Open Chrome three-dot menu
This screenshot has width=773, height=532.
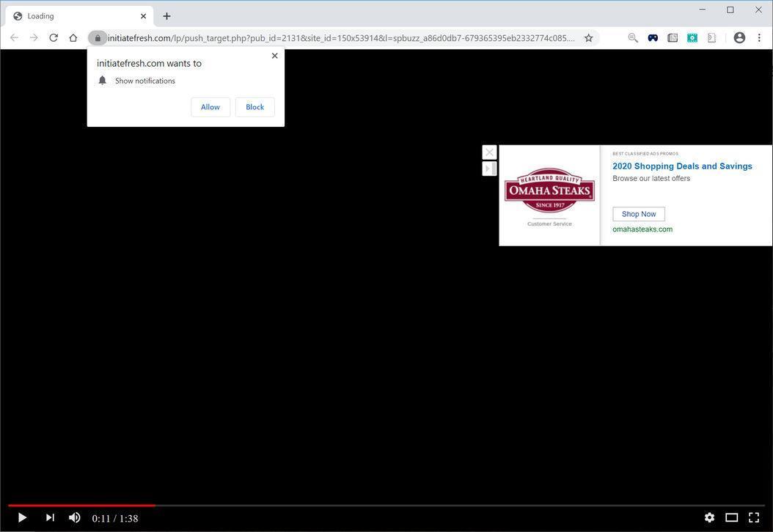759,38
